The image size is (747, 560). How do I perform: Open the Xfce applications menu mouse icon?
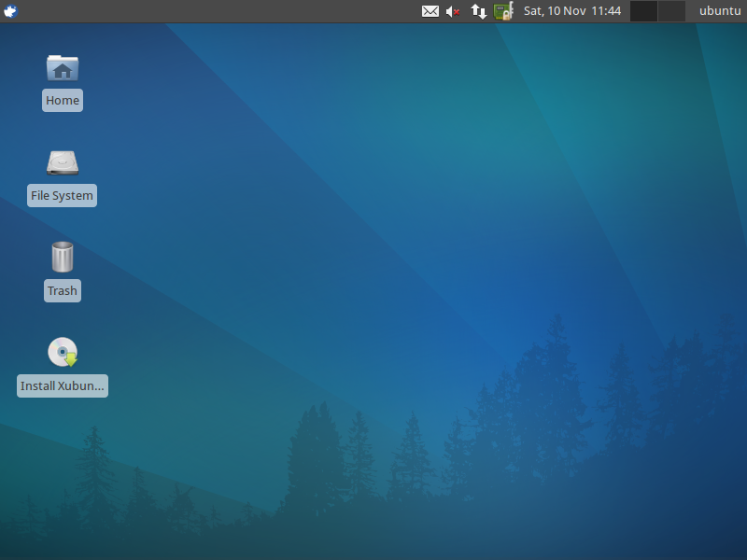tap(11, 11)
